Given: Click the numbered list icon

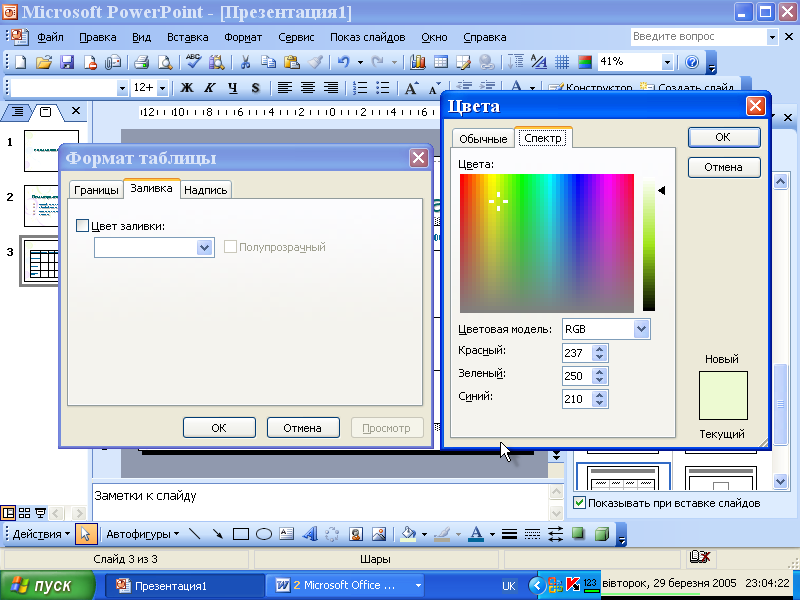Looking at the screenshot, I should [x=360, y=88].
